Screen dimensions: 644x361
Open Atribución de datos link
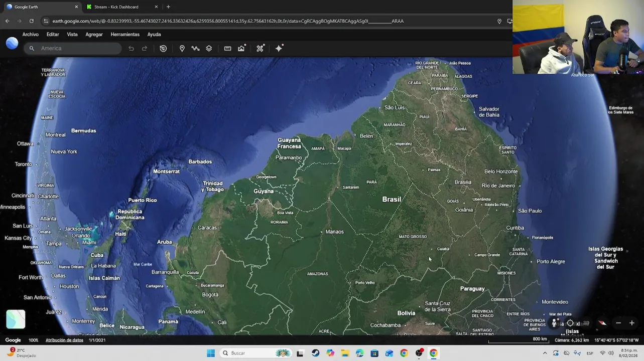[x=64, y=340]
